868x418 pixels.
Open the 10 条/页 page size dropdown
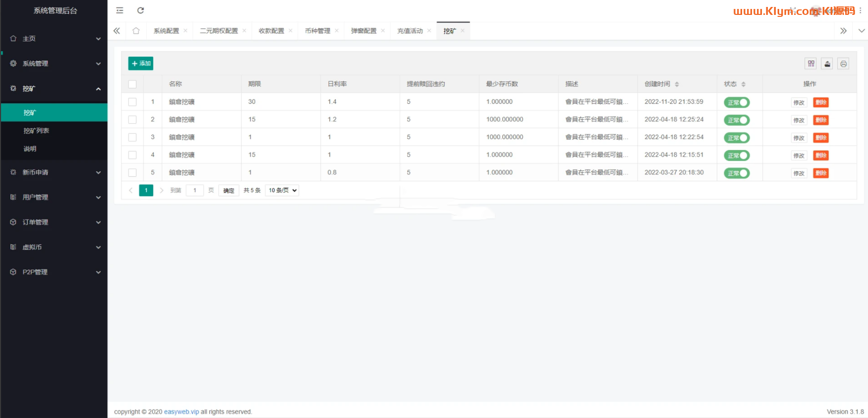[282, 190]
